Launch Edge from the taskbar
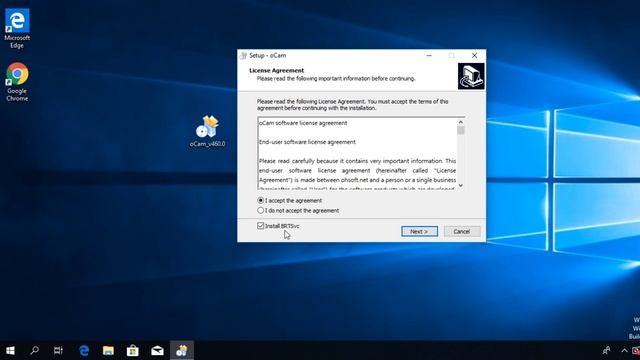The width and height of the screenshot is (640, 360). click(x=84, y=350)
